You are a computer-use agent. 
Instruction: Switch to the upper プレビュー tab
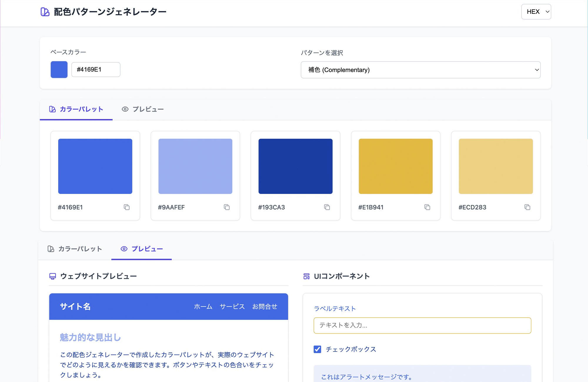pos(143,109)
